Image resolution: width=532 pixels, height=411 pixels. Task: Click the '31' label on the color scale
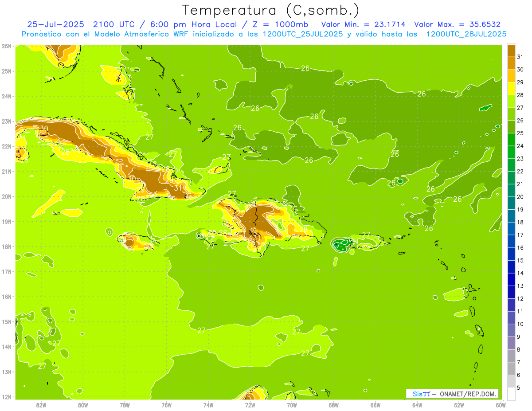[520, 56]
